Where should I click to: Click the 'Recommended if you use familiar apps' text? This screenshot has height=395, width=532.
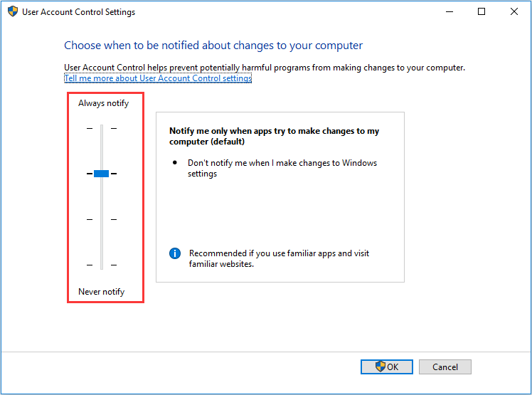click(x=279, y=258)
